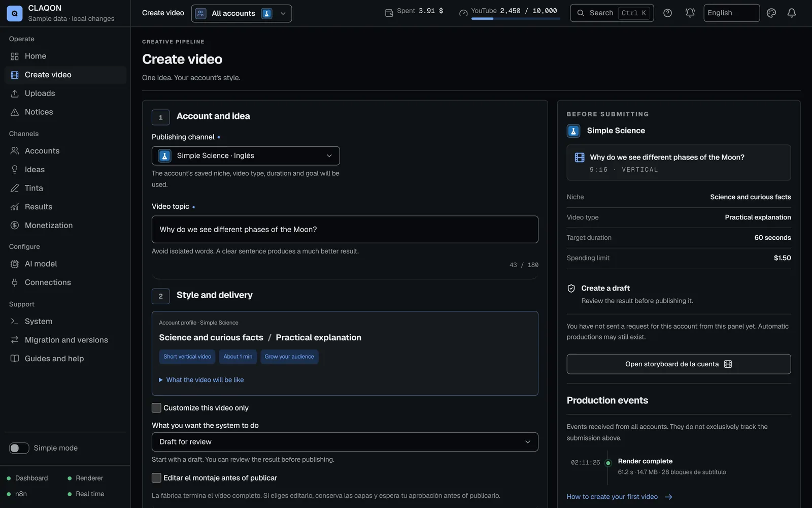Open Uploads in the sidebar
This screenshot has width=812, height=508.
point(65,93)
